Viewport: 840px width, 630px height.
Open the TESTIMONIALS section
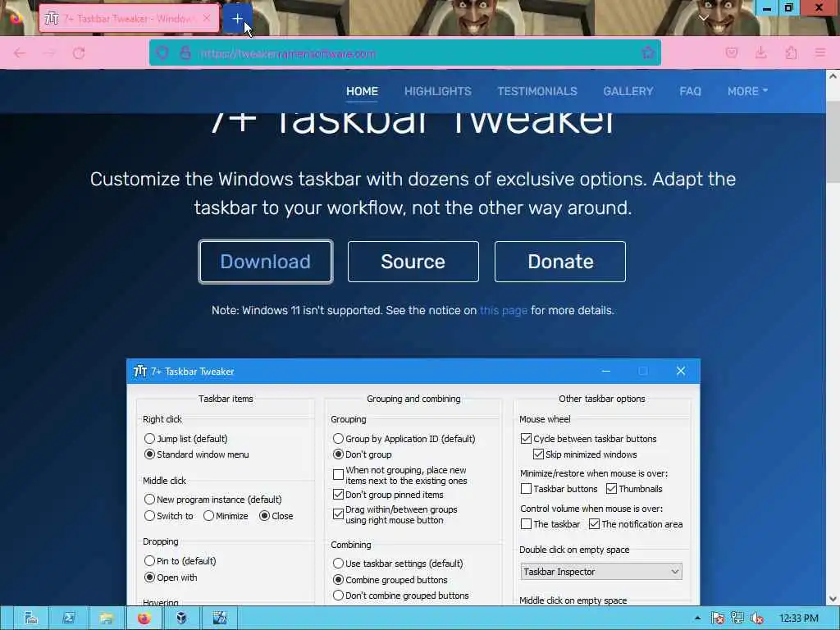(537, 91)
